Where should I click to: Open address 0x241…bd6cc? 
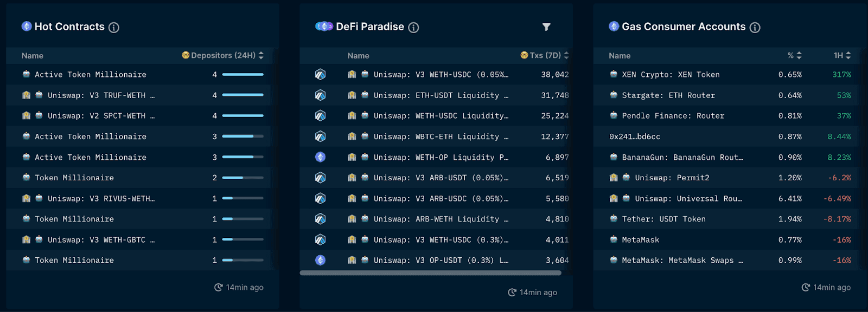tap(635, 136)
